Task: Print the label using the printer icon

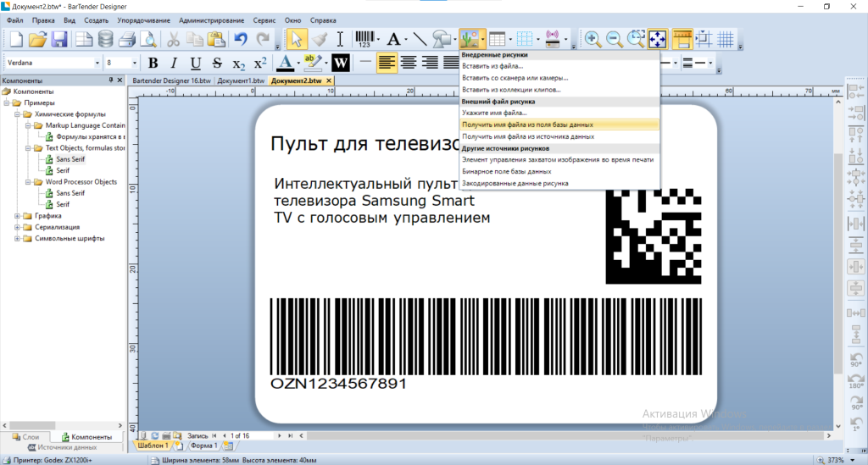Action: point(127,39)
